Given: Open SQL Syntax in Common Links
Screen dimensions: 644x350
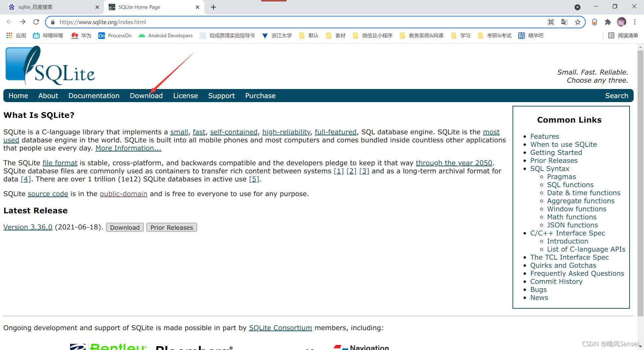Looking at the screenshot, I should (549, 169).
